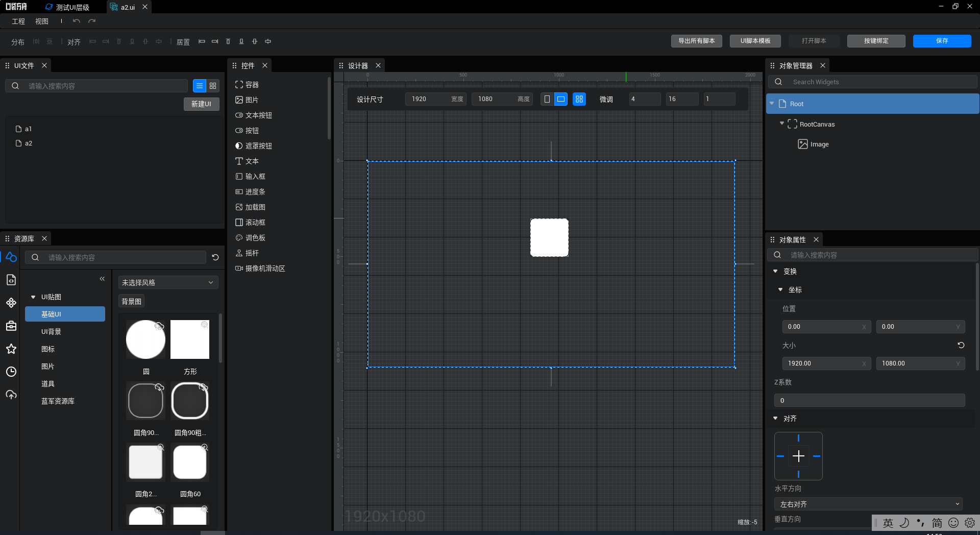The height and width of the screenshot is (535, 980).
Task: Toggle right anchor in alignment widget
Action: click(817, 456)
